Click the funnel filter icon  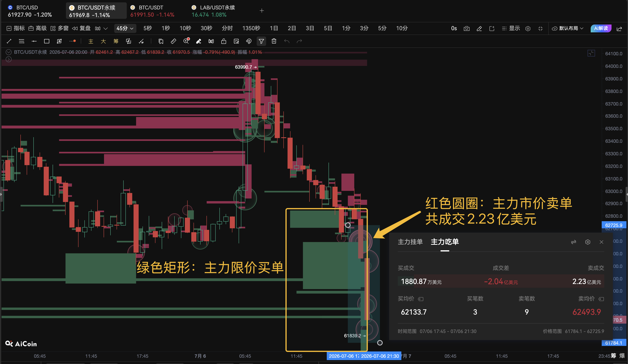261,41
